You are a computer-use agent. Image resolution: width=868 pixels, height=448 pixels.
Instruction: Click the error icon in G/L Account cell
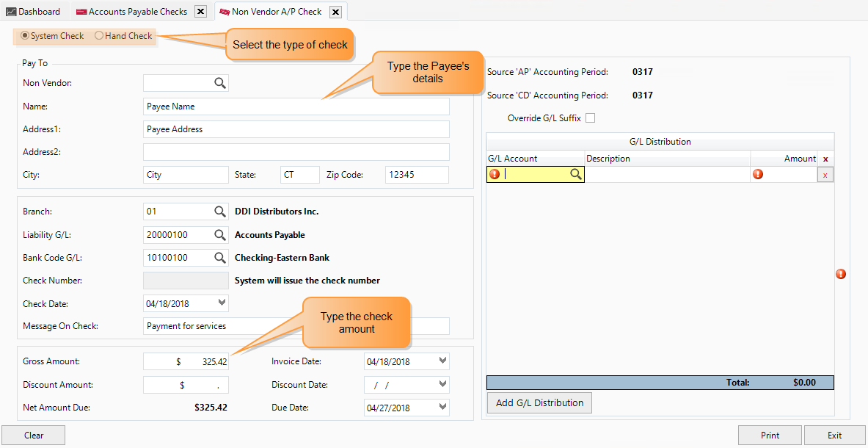pyautogui.click(x=495, y=174)
